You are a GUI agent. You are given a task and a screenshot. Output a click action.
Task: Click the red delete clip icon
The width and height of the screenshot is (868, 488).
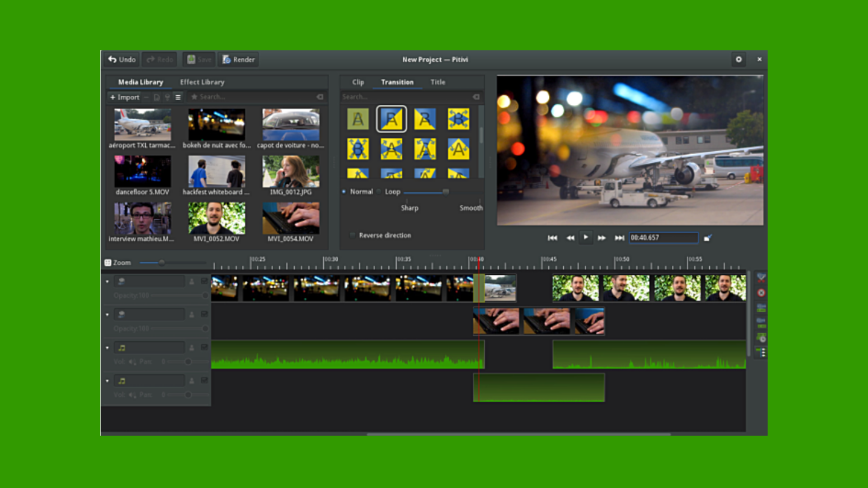pyautogui.click(x=761, y=293)
